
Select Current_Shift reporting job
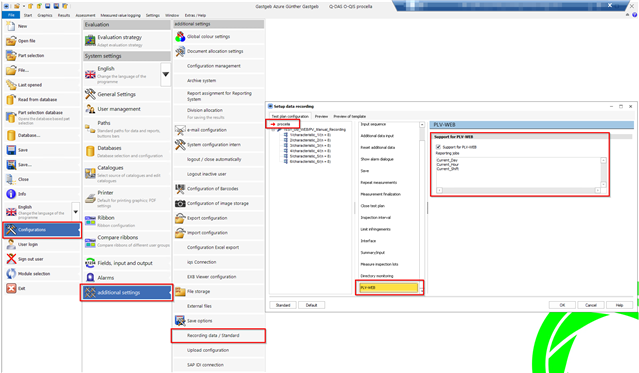[447, 169]
